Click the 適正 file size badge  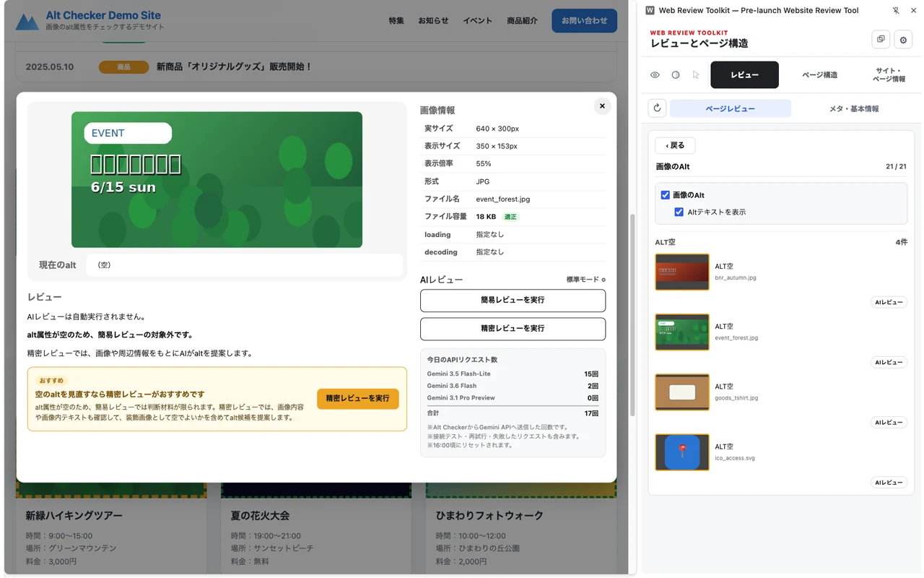(510, 217)
